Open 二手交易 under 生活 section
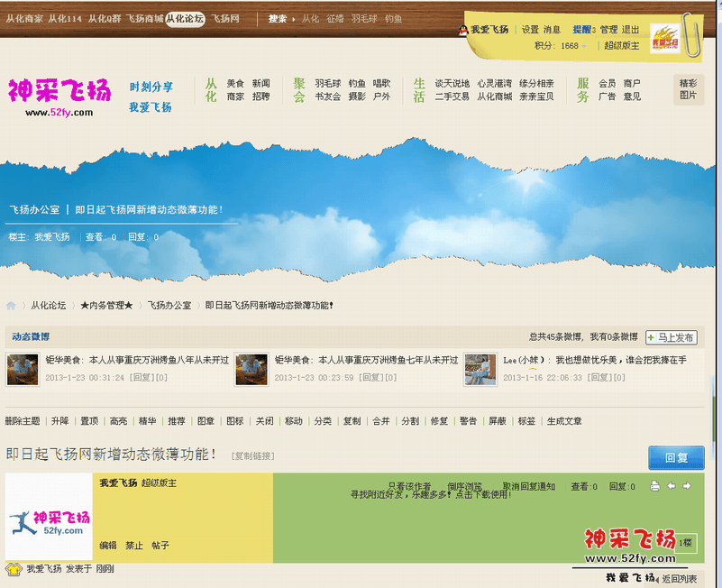This screenshot has width=722, height=588. pos(452,96)
